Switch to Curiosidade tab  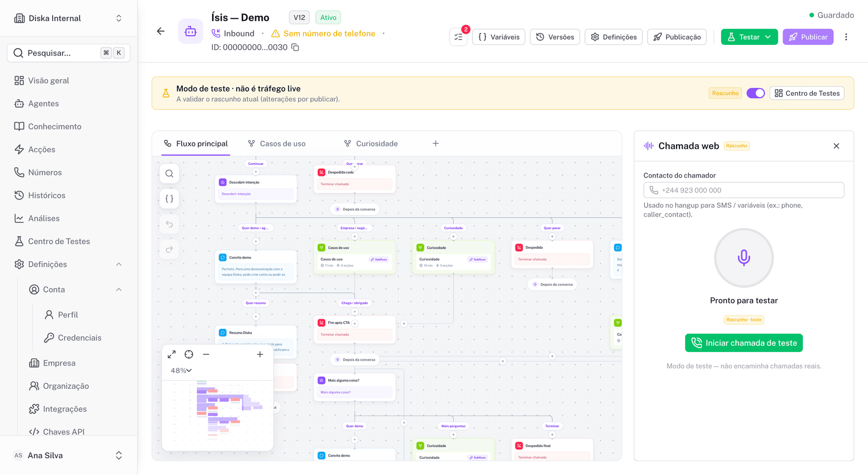point(371,144)
